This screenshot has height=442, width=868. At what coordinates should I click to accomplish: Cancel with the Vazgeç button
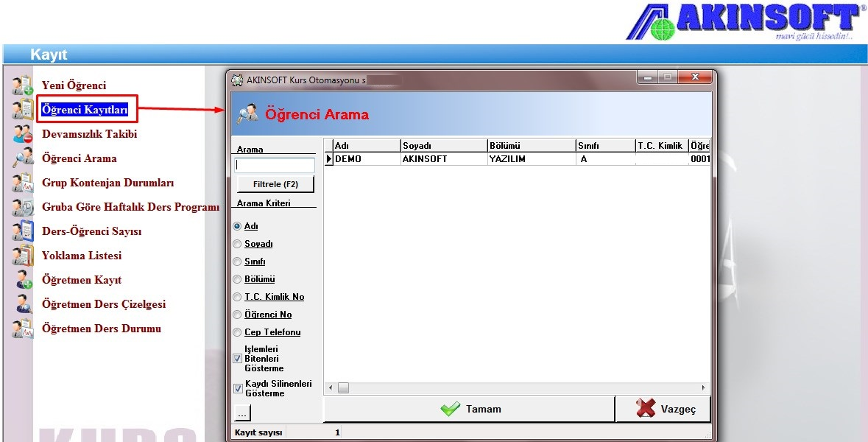[663, 410]
